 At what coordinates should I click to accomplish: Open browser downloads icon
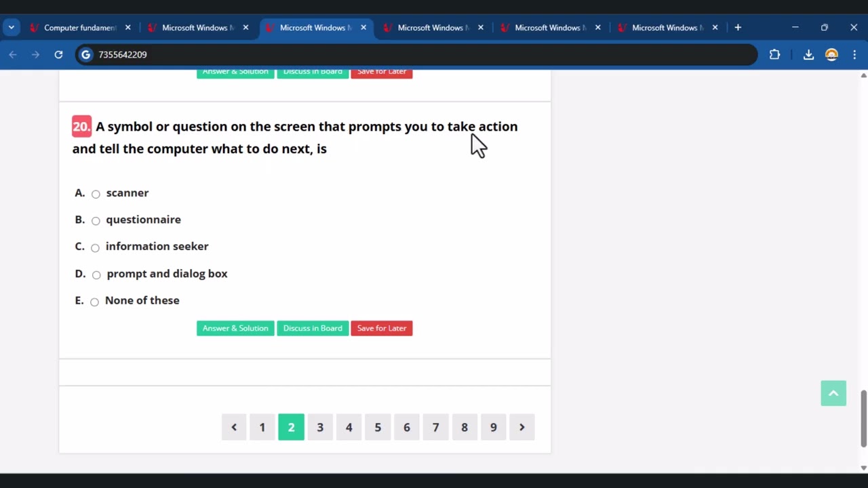[x=808, y=54]
